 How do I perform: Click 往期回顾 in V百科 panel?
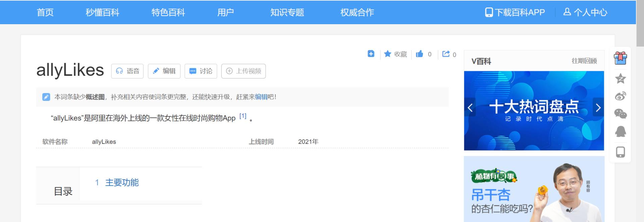tap(584, 61)
